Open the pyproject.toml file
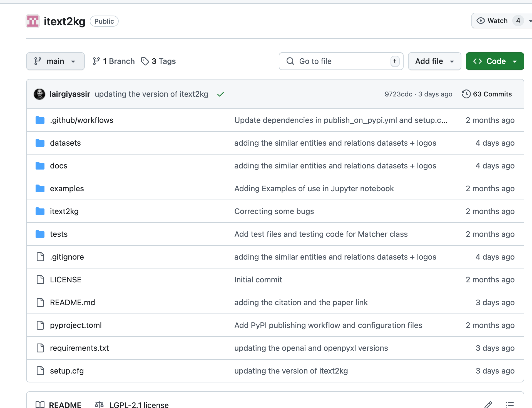 [x=76, y=325]
